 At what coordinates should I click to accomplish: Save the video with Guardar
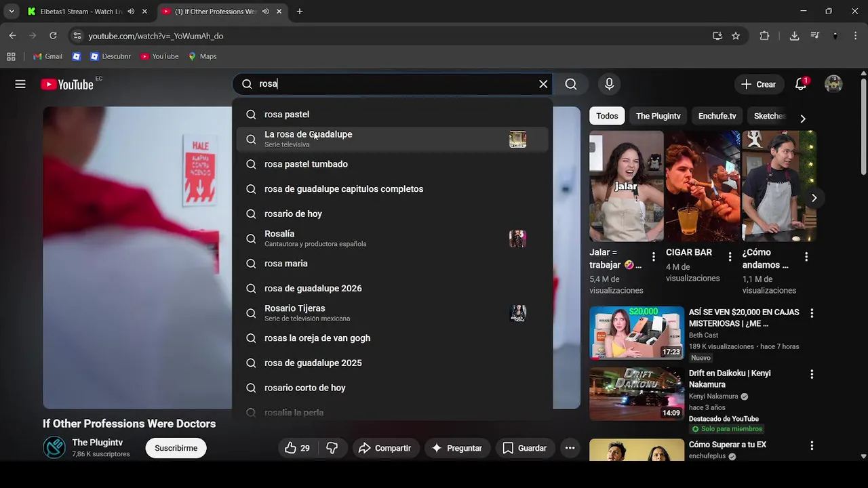[524, 448]
